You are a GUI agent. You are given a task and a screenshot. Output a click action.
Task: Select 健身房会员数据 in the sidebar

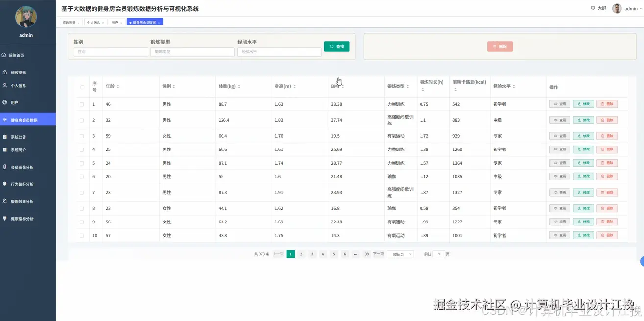pyautogui.click(x=28, y=120)
